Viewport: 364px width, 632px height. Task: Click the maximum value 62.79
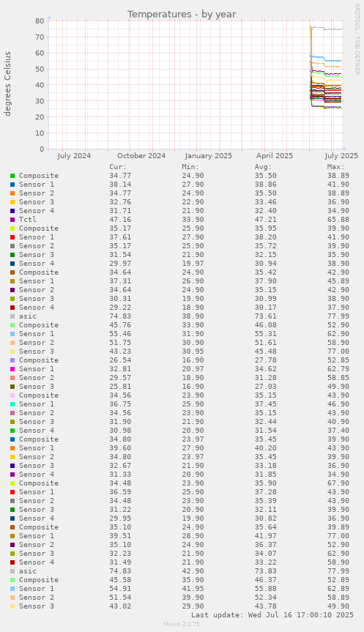(x=338, y=369)
